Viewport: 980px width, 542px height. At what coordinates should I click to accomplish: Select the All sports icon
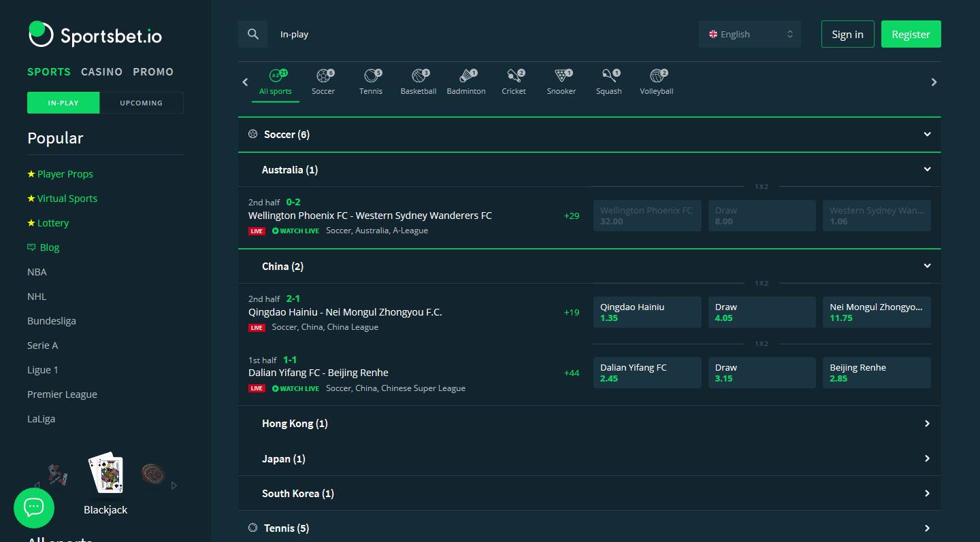276,82
